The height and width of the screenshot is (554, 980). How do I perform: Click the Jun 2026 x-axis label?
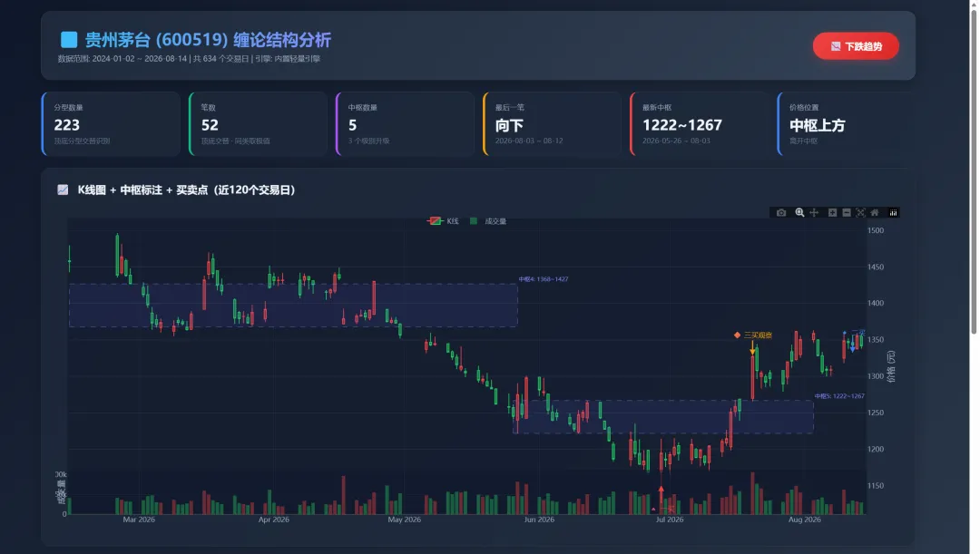coord(539,520)
